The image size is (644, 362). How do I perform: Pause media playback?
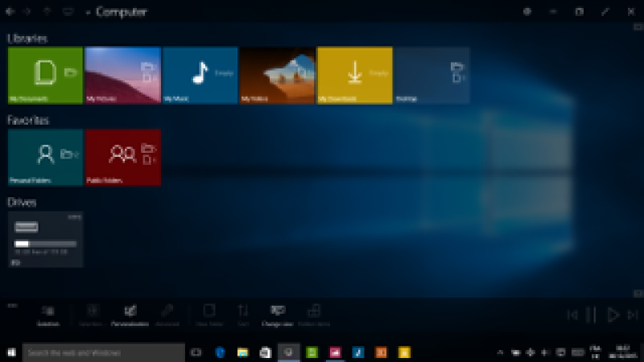pyautogui.click(x=591, y=315)
